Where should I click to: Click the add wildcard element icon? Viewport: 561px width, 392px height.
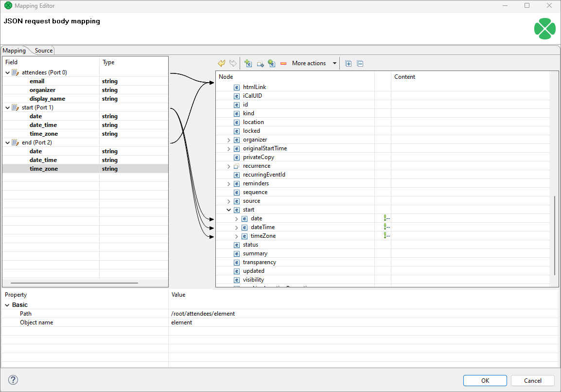tap(271, 63)
